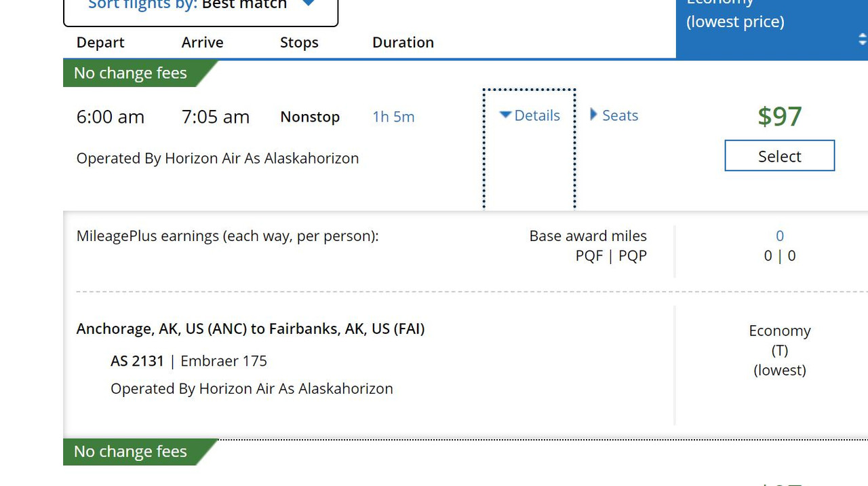Click the Duration column header
Viewport: 868px width, 486px height.
[403, 42]
